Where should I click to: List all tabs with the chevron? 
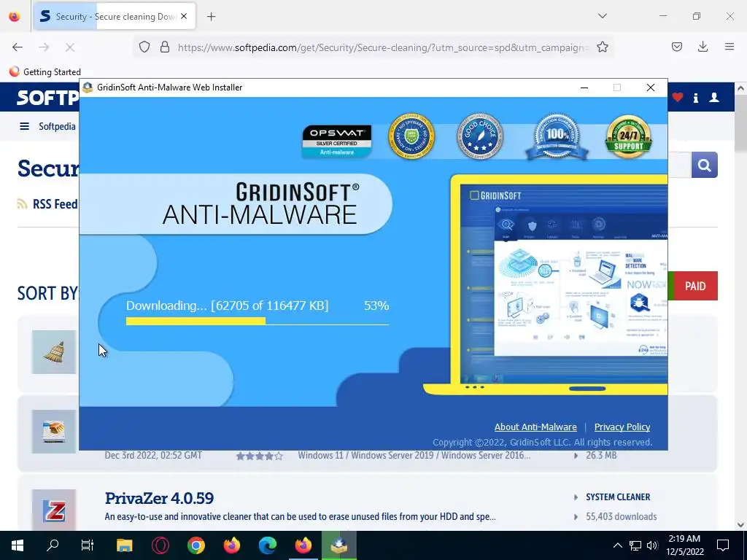tap(602, 16)
